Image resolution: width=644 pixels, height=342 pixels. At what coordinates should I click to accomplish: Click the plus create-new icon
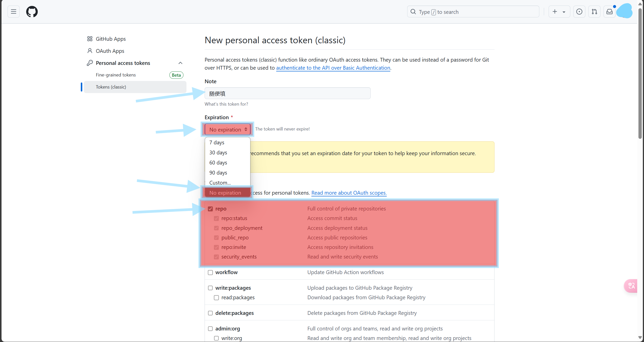555,12
